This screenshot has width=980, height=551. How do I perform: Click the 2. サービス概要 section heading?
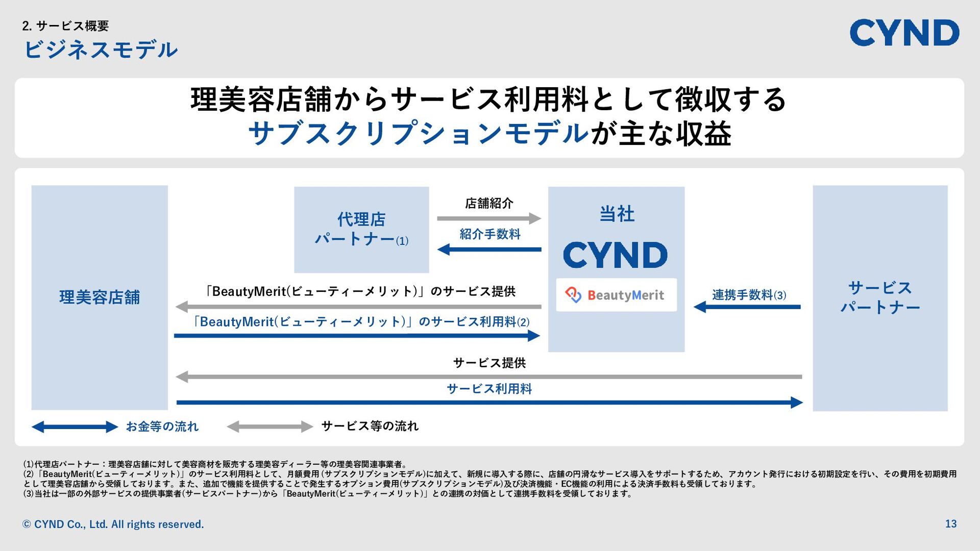pos(65,26)
